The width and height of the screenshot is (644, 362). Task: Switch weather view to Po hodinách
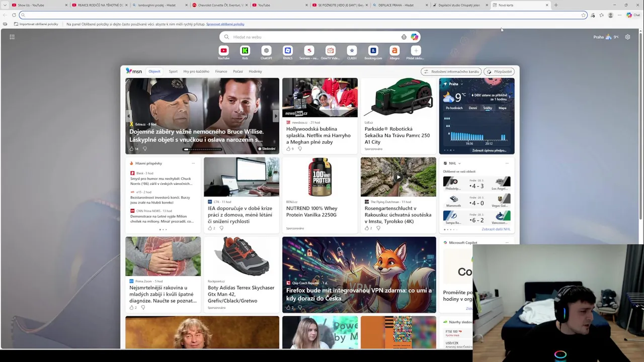[454, 108]
